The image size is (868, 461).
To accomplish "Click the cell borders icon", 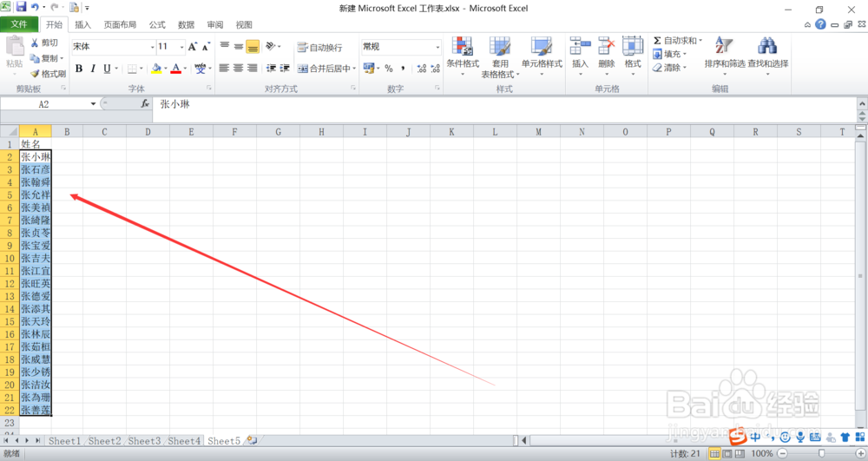I will tap(132, 69).
